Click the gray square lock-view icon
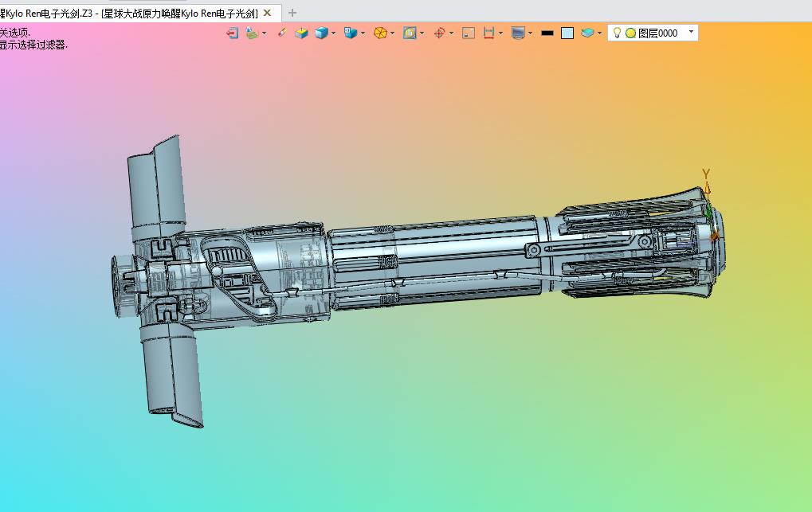Screen dimensions: 812x512 coord(468,33)
